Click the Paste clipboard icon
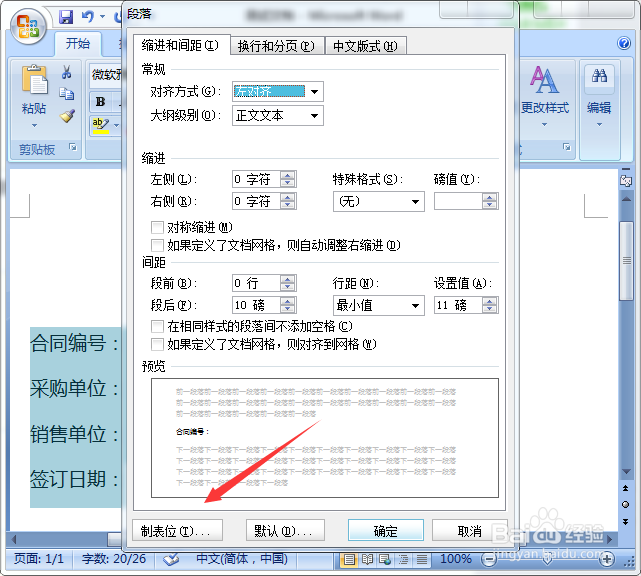This screenshot has height=576, width=641. [x=34, y=80]
